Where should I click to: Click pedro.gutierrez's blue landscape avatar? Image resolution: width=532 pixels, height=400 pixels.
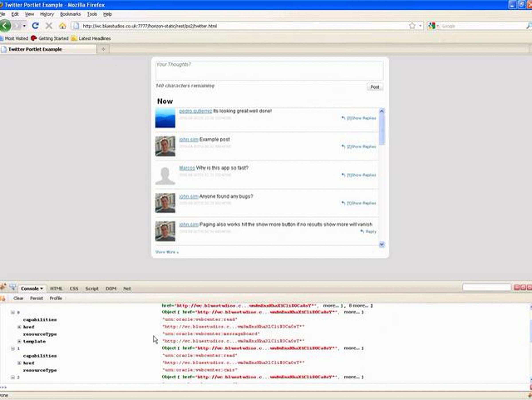[x=165, y=118]
